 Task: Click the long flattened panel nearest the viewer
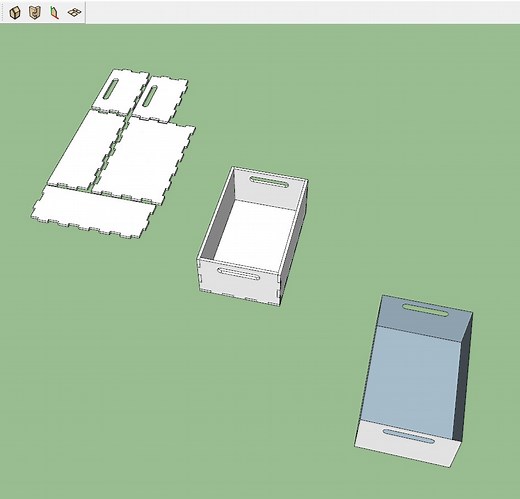[93, 212]
